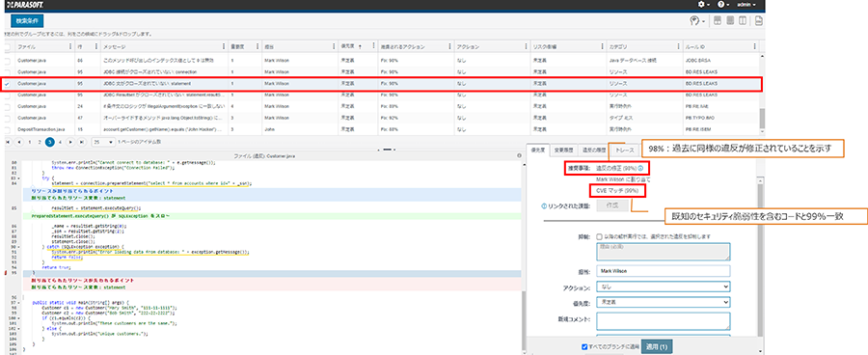Click the export report document icon
The width and height of the screenshot is (868, 355).
(x=759, y=21)
